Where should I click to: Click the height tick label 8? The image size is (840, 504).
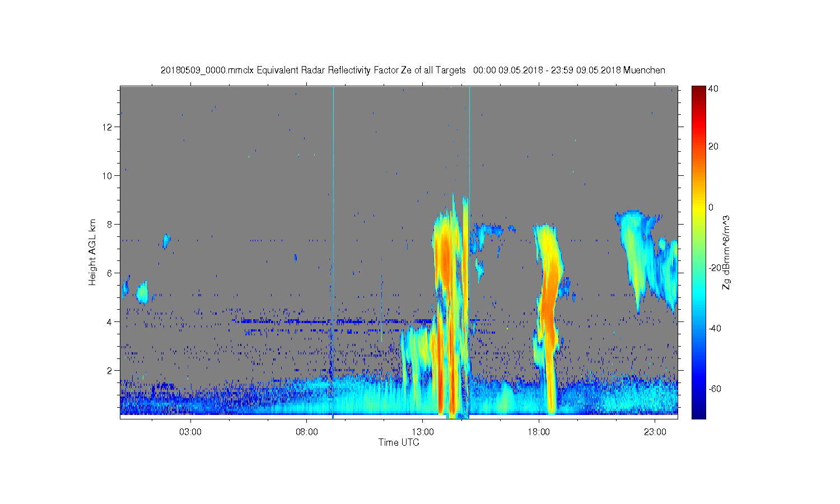click(x=110, y=224)
